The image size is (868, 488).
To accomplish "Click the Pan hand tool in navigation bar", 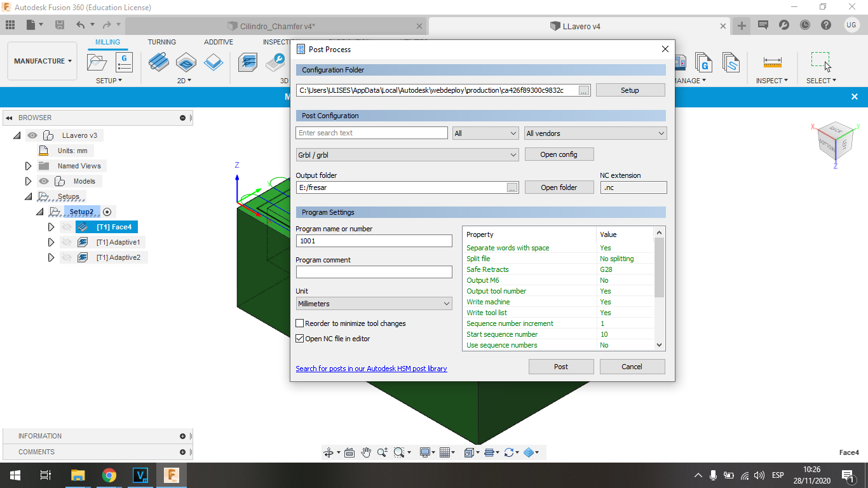I will click(366, 452).
